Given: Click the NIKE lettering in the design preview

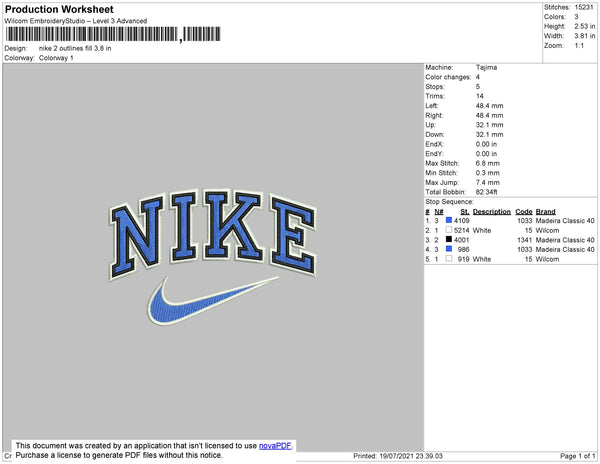Looking at the screenshot, I should point(213,234).
